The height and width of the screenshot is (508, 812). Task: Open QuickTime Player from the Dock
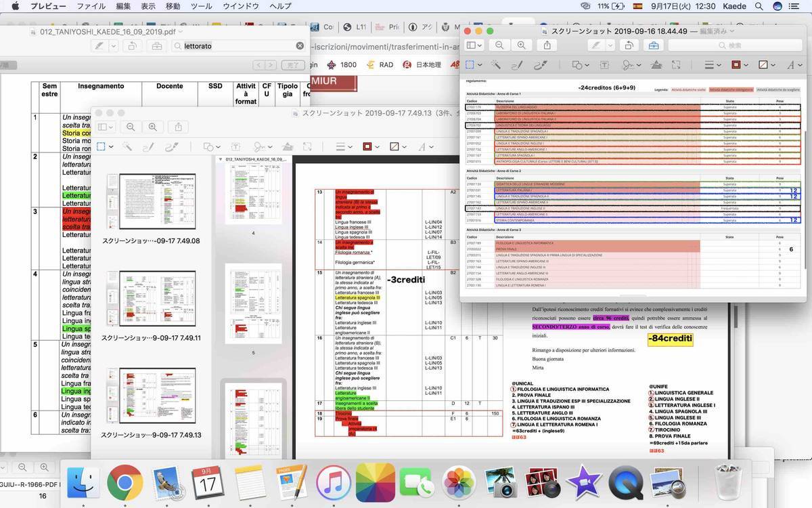pos(626,482)
